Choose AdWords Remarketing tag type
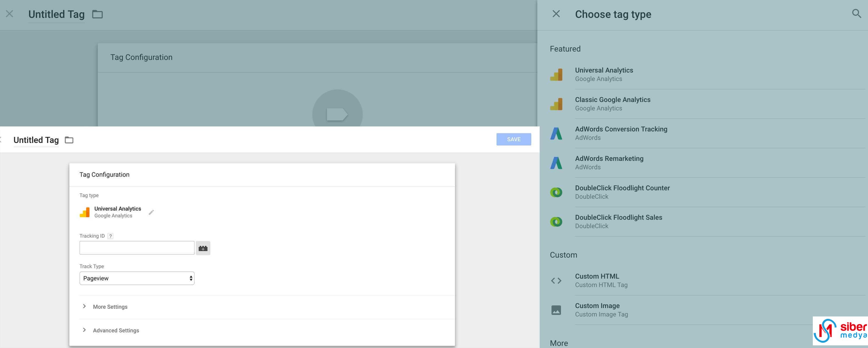The width and height of the screenshot is (868, 348). tap(708, 163)
